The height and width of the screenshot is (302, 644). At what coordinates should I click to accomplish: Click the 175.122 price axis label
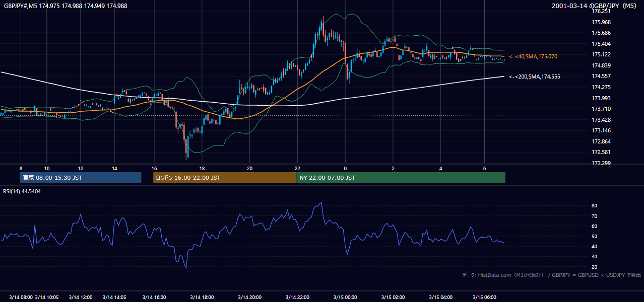(601, 54)
